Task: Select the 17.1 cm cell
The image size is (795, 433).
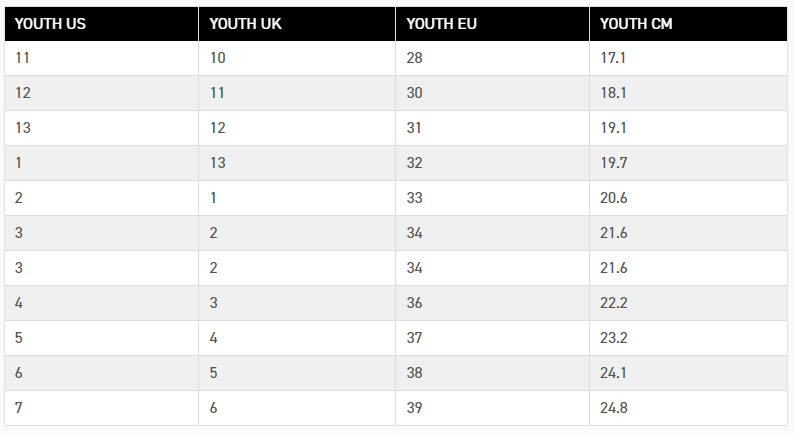Action: pos(689,58)
